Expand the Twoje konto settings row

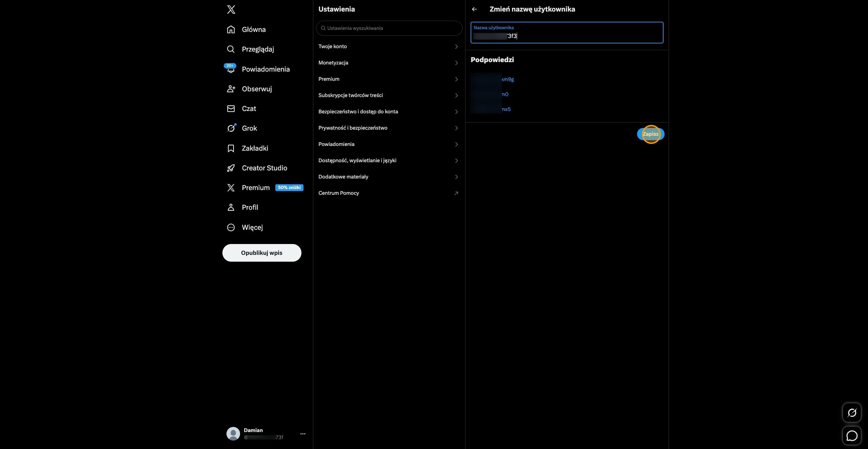pyautogui.click(x=389, y=46)
